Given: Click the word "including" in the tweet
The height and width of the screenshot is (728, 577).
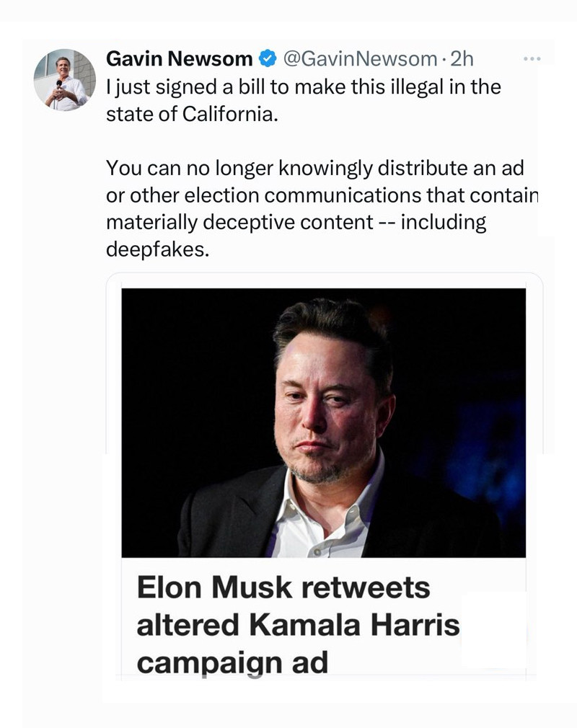Looking at the screenshot, I should point(443,223).
